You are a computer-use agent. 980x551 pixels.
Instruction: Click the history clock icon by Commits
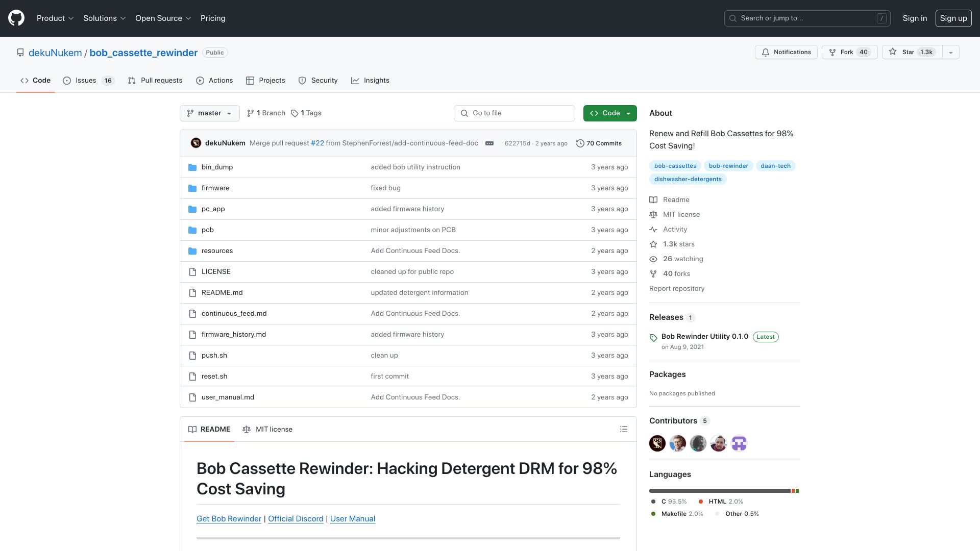pyautogui.click(x=580, y=143)
